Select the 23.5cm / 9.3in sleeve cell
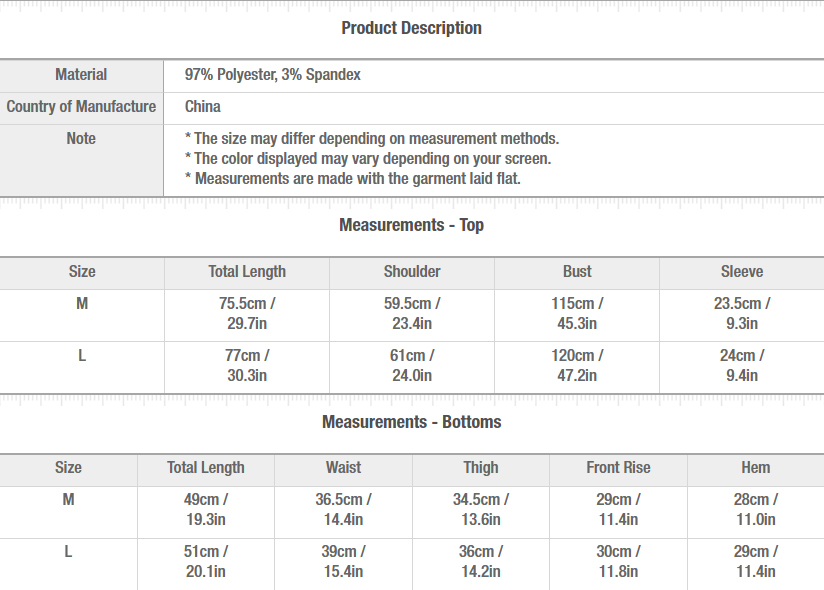 click(x=742, y=314)
